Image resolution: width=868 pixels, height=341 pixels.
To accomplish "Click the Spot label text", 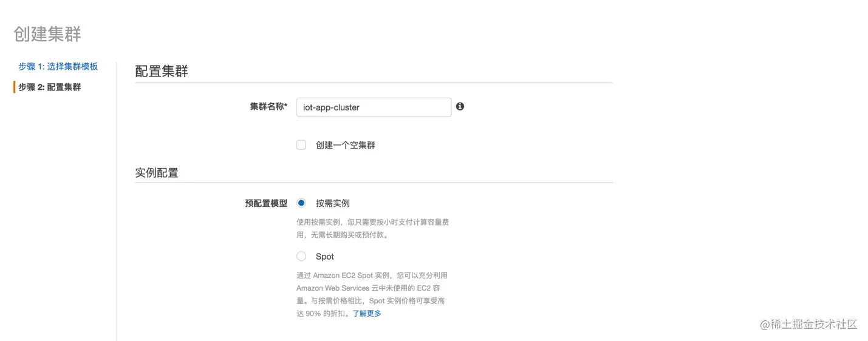I will [x=325, y=257].
